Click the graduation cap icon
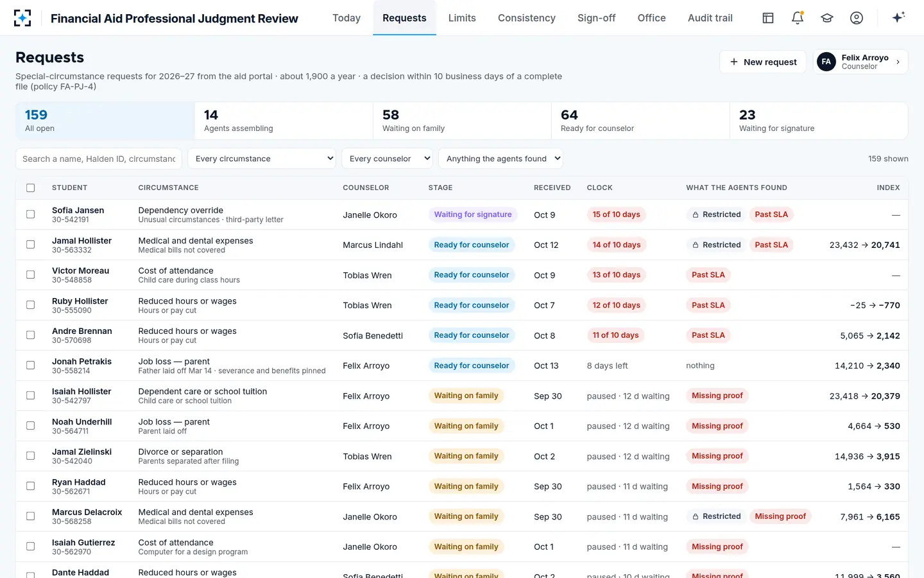The height and width of the screenshot is (578, 924). (827, 18)
